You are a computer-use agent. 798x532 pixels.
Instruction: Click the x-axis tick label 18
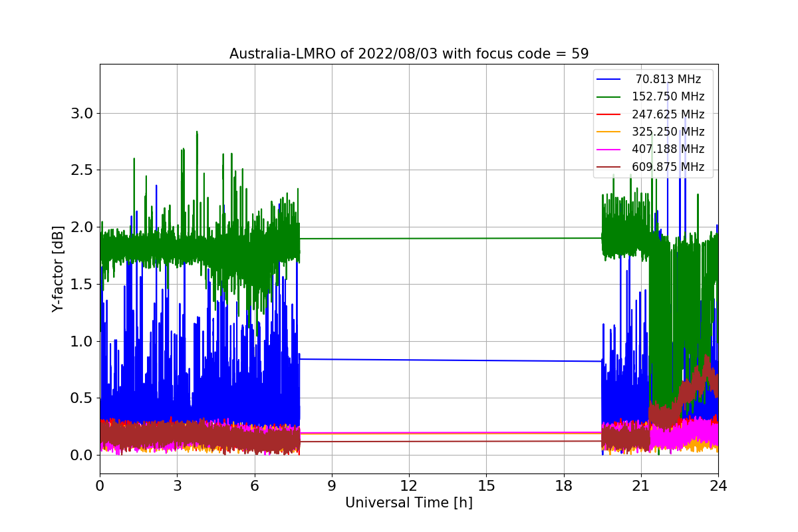pos(563,485)
